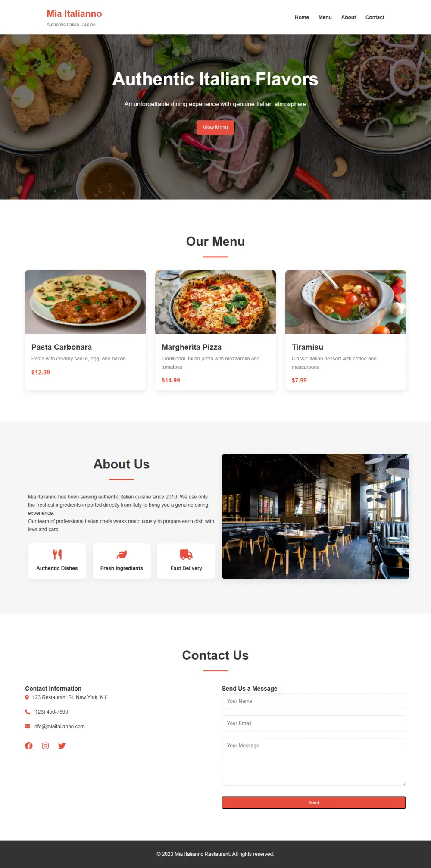This screenshot has height=868, width=431.
Task: Click the Authentic Dishes utensils icon
Action: click(x=57, y=555)
